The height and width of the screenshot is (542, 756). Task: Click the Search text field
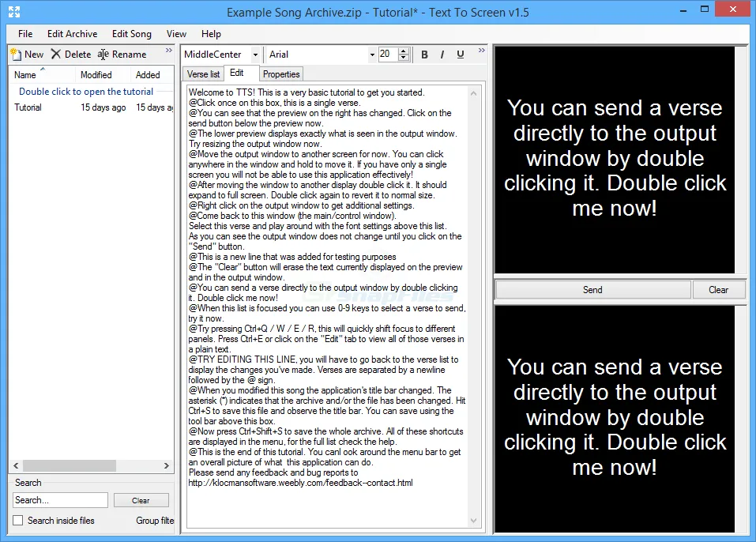click(60, 500)
